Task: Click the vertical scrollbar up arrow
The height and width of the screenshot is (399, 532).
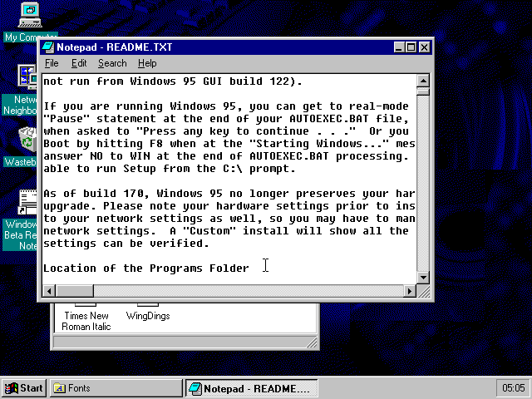Action: (x=423, y=81)
